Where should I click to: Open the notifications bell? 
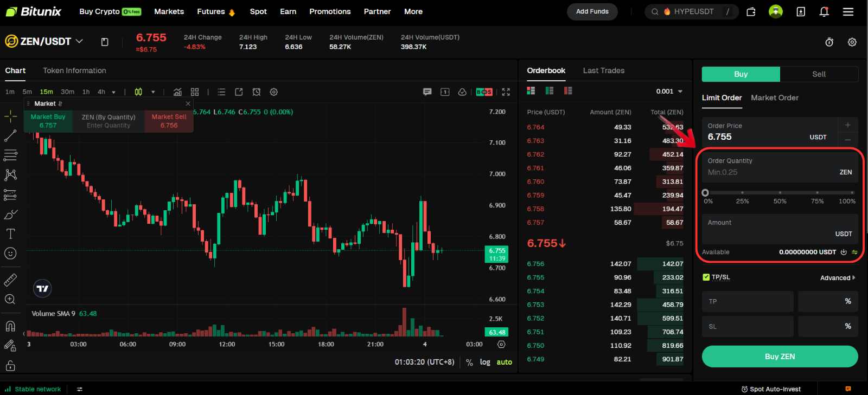pos(824,11)
